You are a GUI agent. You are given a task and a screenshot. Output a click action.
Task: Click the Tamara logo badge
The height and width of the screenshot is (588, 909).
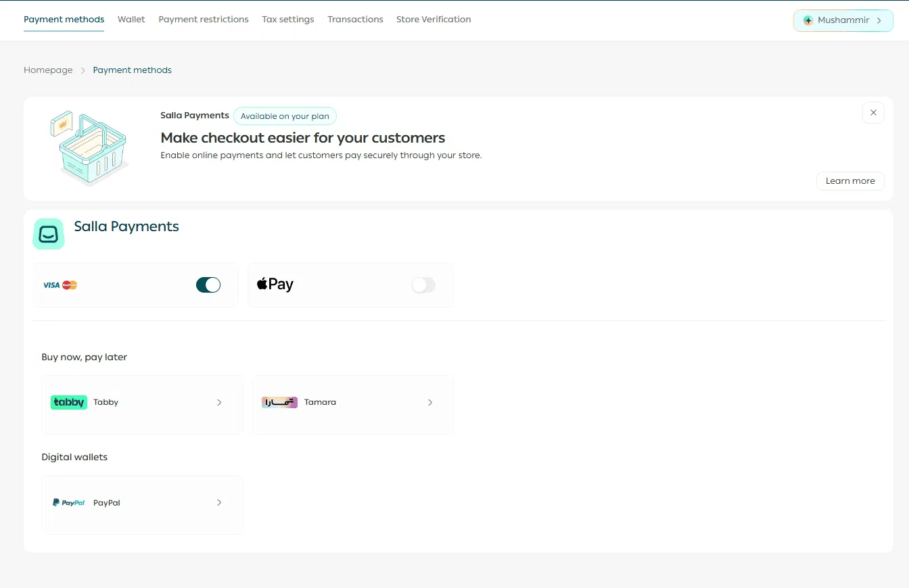point(279,402)
